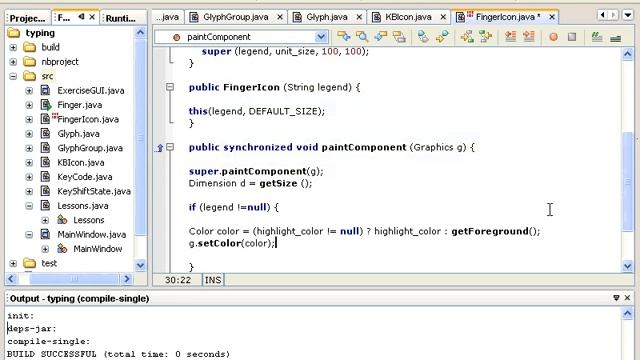Click the Glyph.java tab file icon

(x=298, y=17)
